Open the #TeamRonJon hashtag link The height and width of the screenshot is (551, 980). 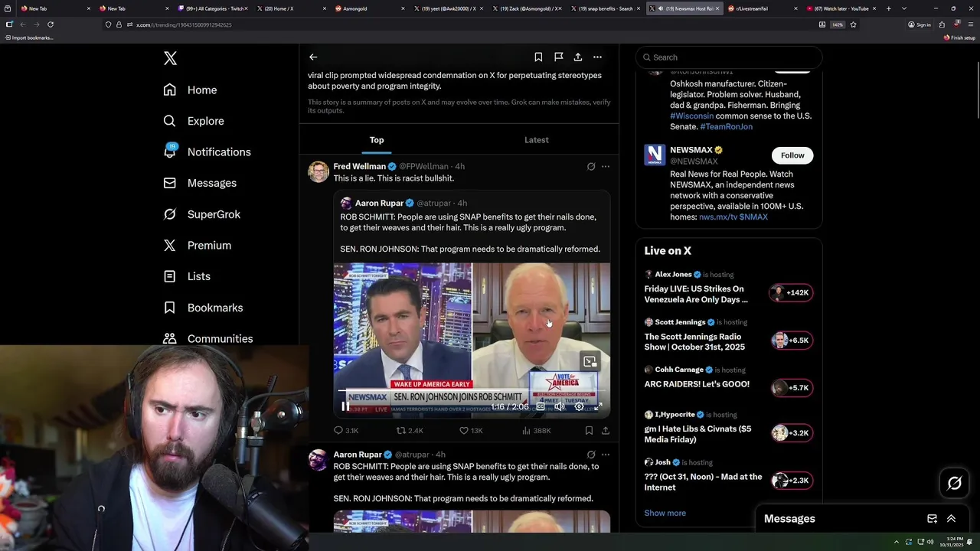[x=726, y=126]
